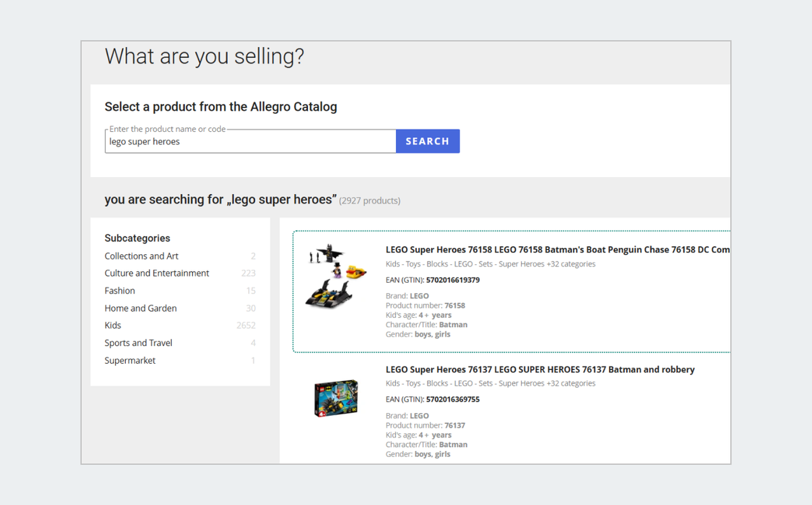Select the Supermarket subcategory

[x=130, y=360]
